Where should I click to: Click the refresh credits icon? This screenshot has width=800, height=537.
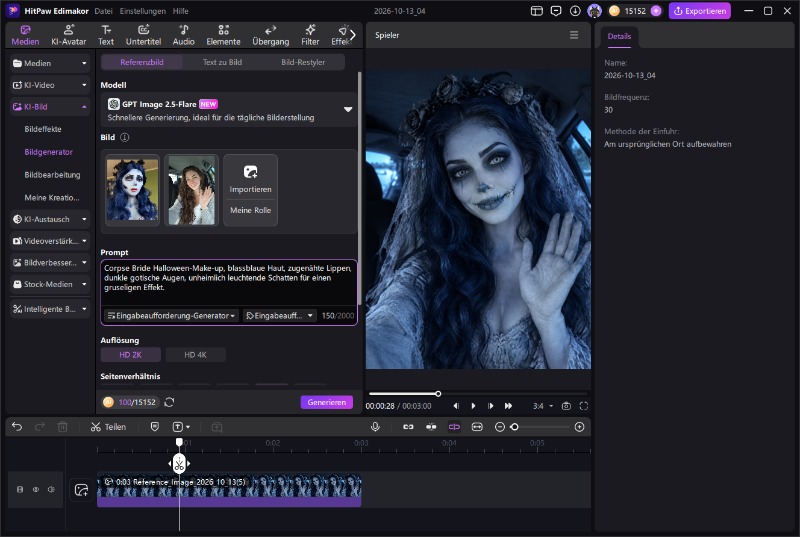point(169,402)
